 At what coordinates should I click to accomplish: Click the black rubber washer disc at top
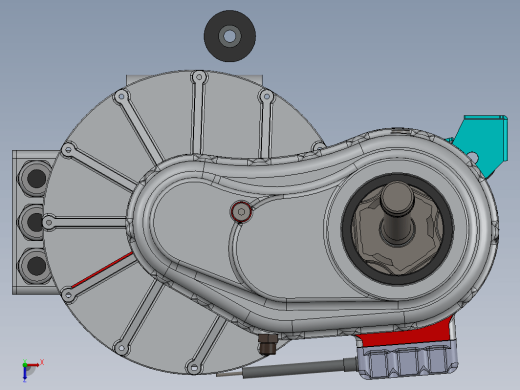(x=230, y=36)
